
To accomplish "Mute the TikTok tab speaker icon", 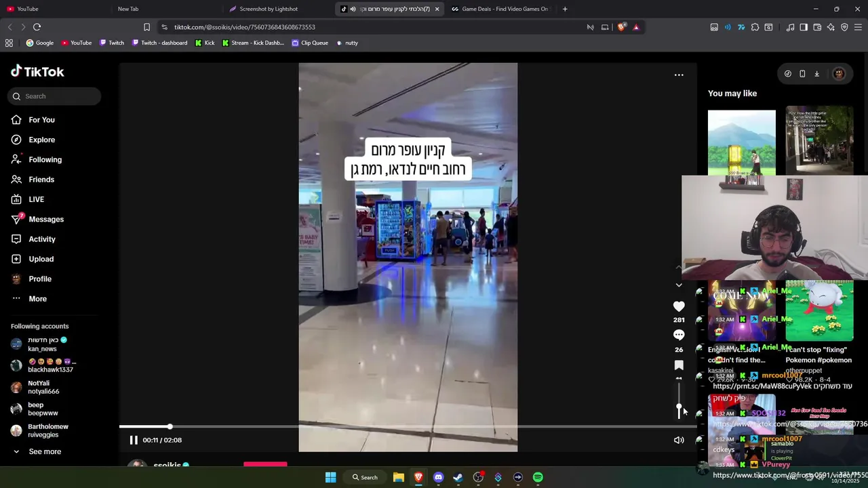I will tap(353, 9).
